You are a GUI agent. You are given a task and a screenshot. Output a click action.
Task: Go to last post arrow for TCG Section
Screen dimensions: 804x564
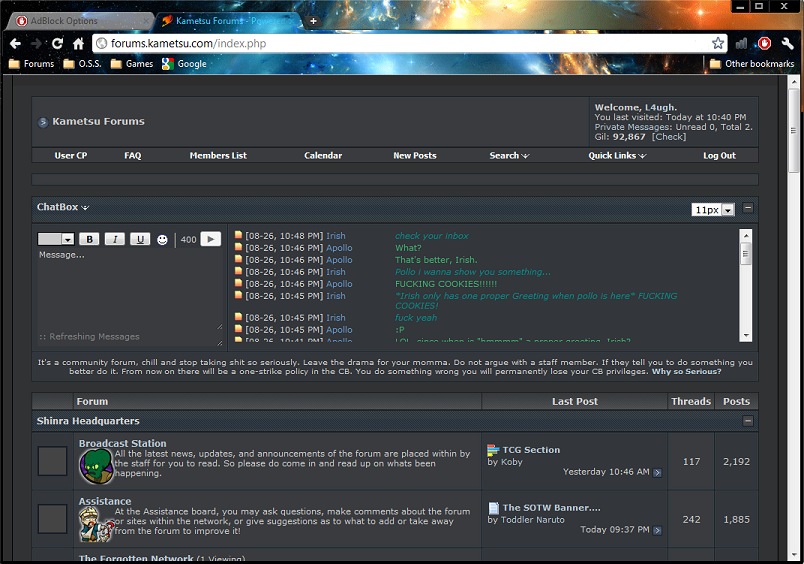click(657, 473)
